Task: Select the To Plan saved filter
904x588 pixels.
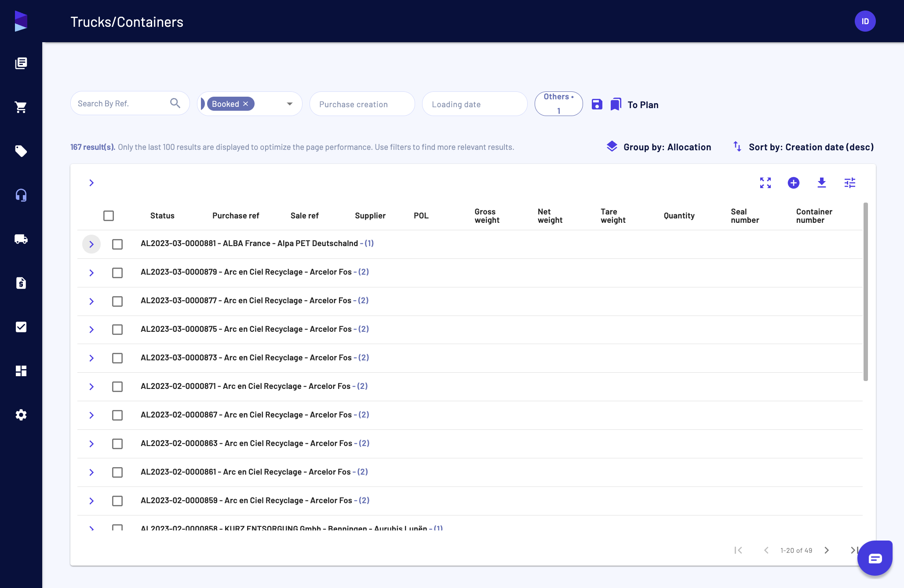Action: tap(643, 105)
